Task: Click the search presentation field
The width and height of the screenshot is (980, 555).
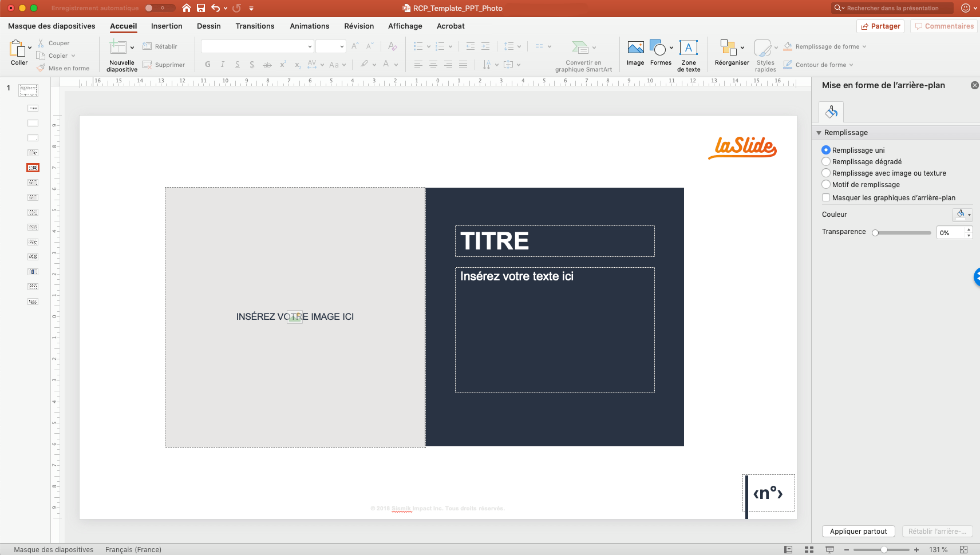Action: click(892, 8)
